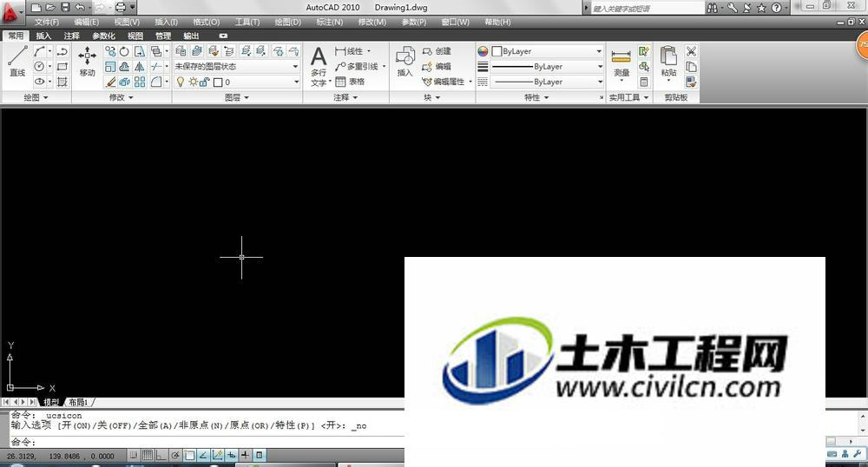Screen dimensions: 868x467
Task: Open the Format (格式) menu
Action: [206, 22]
